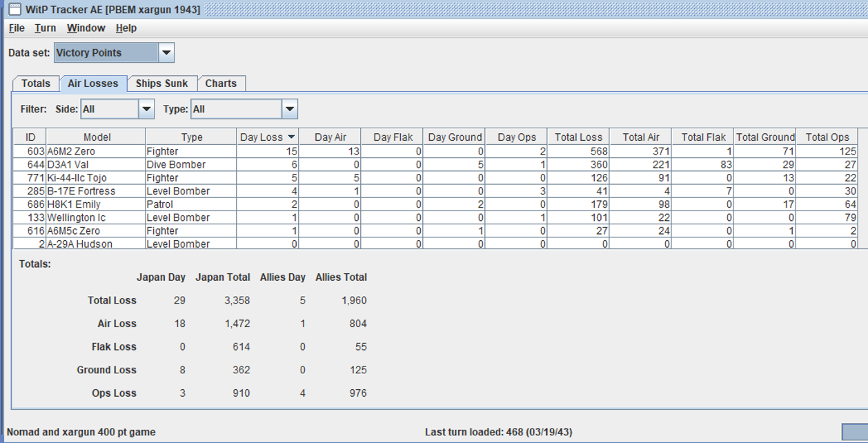Click Total Air value 221
The height and width of the screenshot is (443, 868).
(x=640, y=164)
